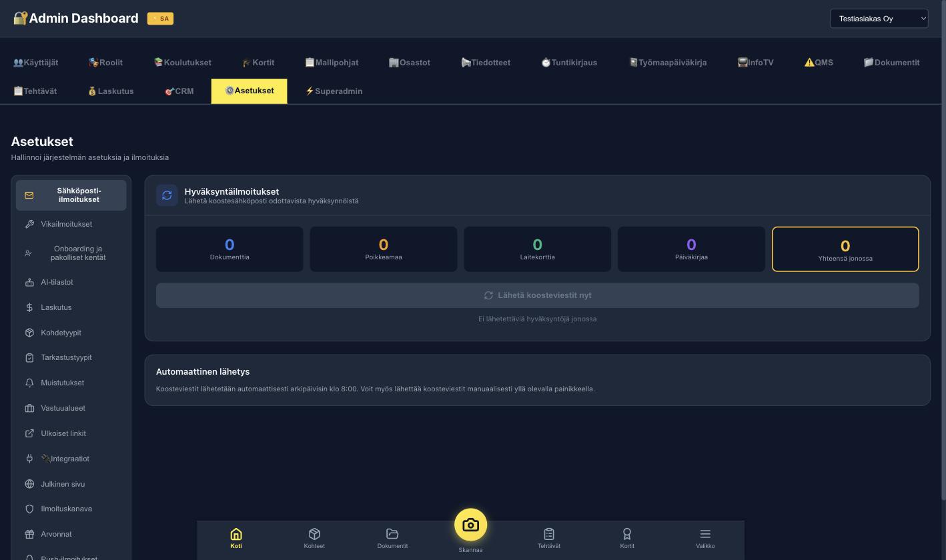Image resolution: width=946 pixels, height=560 pixels.
Task: Open Onboarding ja pakolliset kentät settings
Action: (x=71, y=253)
